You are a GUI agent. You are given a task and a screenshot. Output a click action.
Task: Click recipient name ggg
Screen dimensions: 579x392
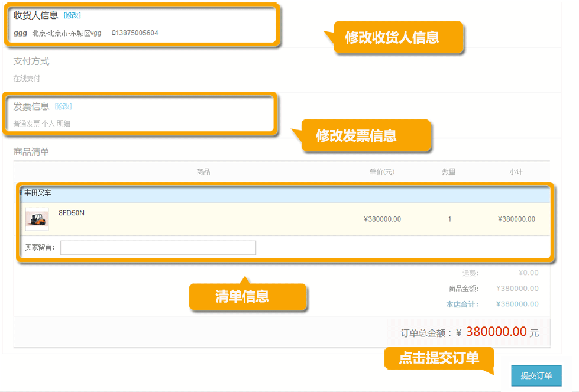point(20,33)
